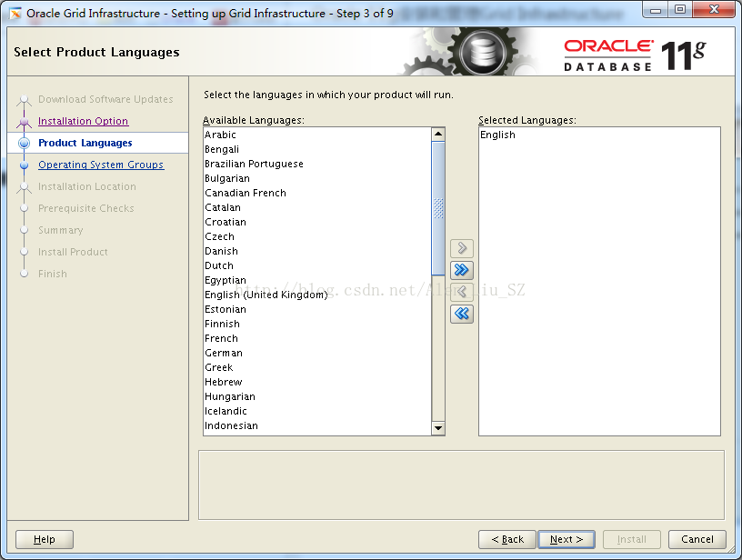This screenshot has height=560, width=742.
Task: Proceed with the Next button
Action: pos(567,539)
